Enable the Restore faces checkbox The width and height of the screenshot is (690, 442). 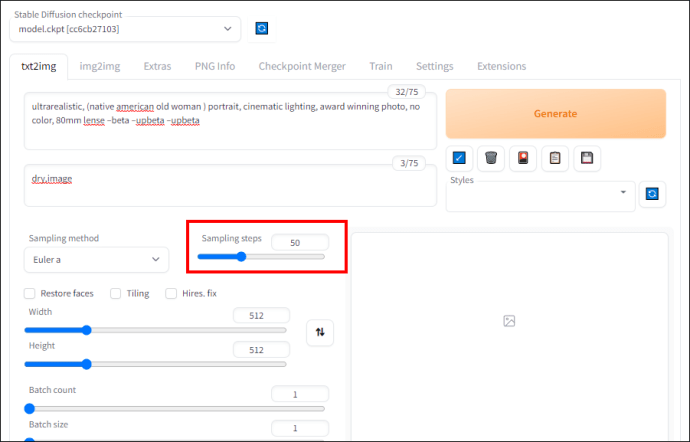[30, 294]
